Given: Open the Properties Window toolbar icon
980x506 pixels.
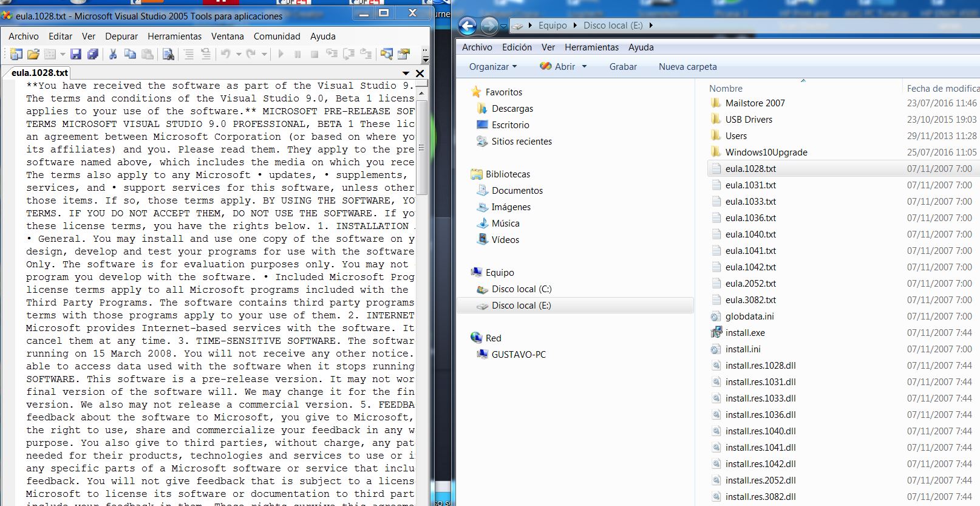Looking at the screenshot, I should [404, 54].
